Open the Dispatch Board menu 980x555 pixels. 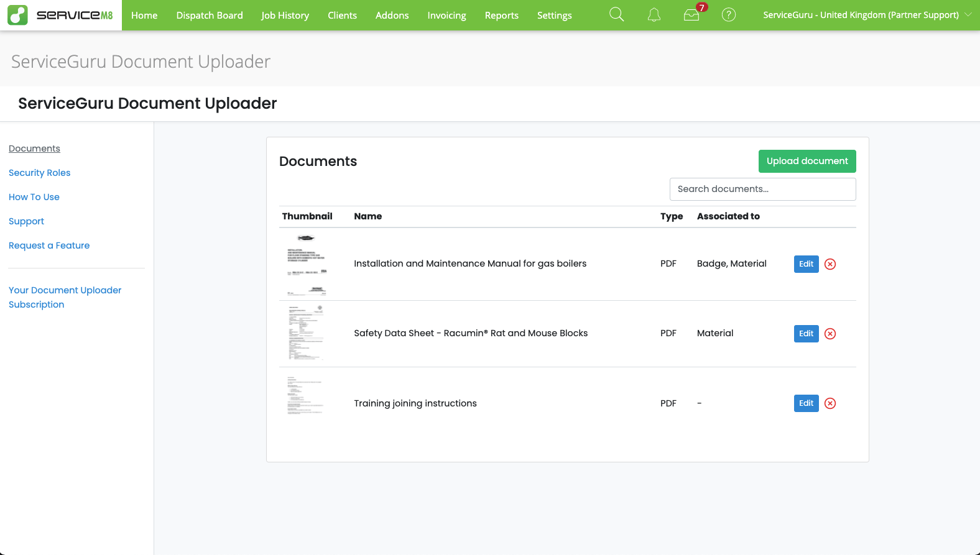(x=210, y=15)
